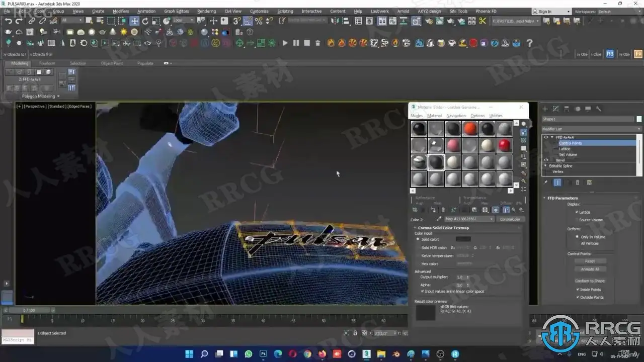The height and width of the screenshot is (362, 644).
Task: Open the Rendering menu
Action: pyautogui.click(x=206, y=11)
